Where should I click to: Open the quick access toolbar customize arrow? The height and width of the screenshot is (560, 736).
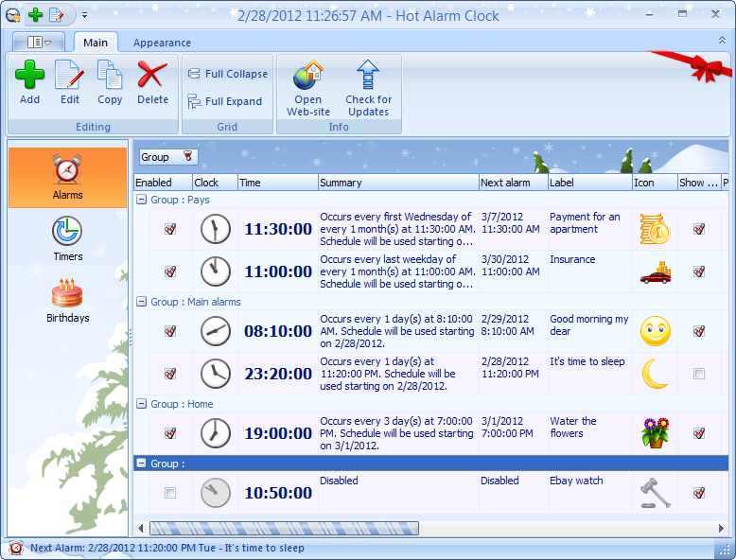84,15
